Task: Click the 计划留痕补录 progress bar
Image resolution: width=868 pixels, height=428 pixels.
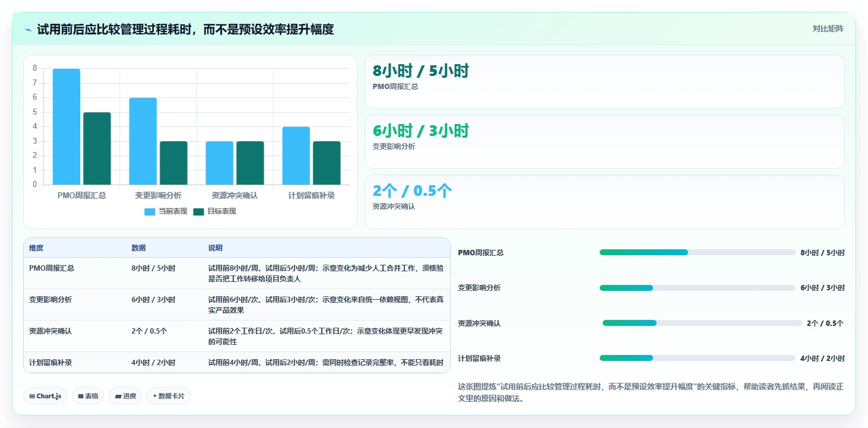Action: [698, 358]
